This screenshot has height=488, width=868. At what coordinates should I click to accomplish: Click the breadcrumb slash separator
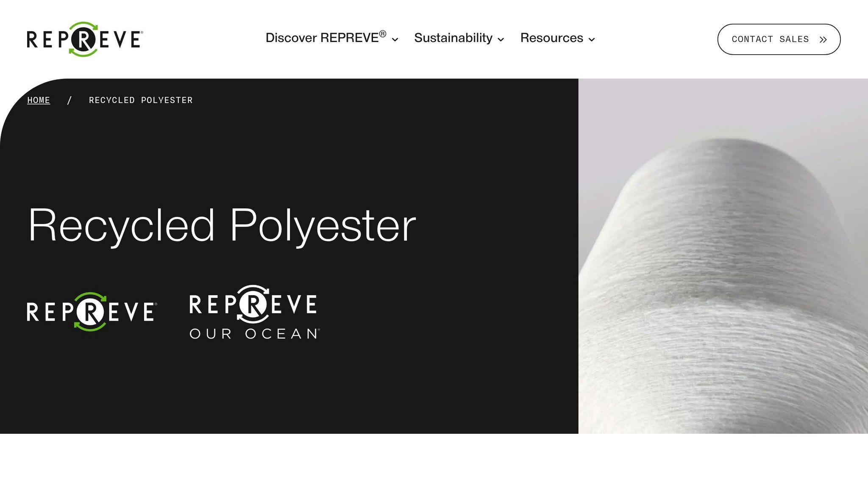point(70,100)
